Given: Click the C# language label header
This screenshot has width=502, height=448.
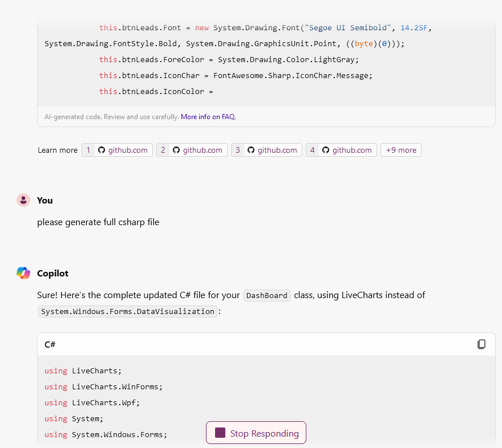Looking at the screenshot, I should pos(50,344).
